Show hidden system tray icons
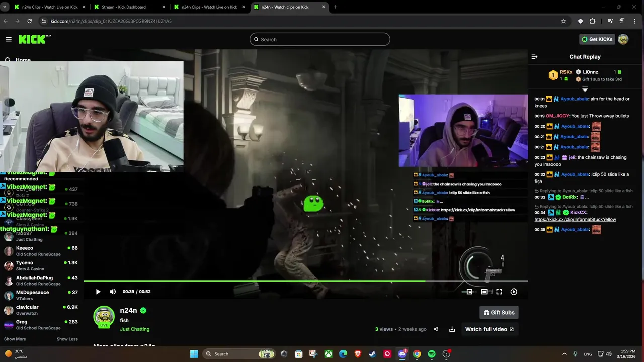 [x=564, y=354]
